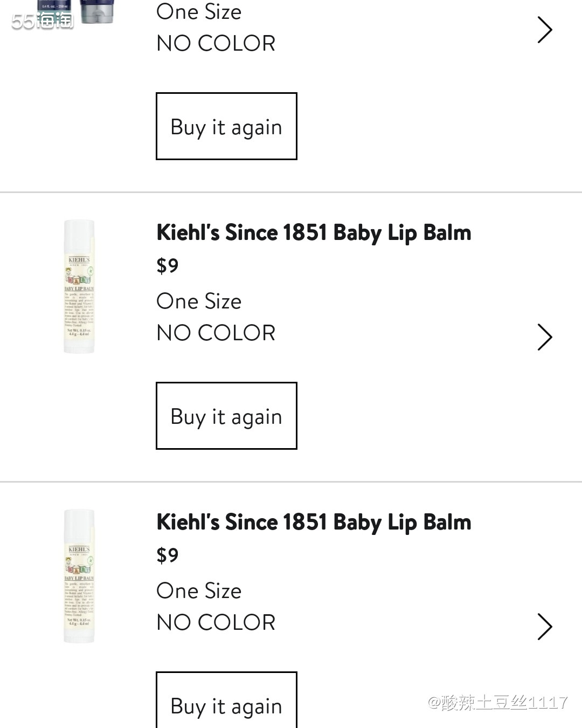Screen dimensions: 582x728
Task: Open the first Kiehl's Since 1851 Baby Lip Balm title
Action: [x=314, y=233]
